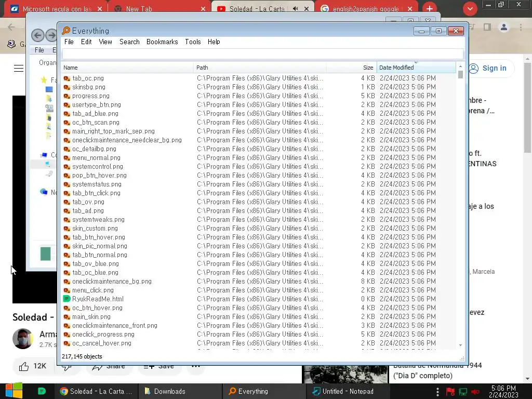Select oneclickmaintenance_front.png file name
The width and height of the screenshot is (532, 399).
pyautogui.click(x=115, y=325)
